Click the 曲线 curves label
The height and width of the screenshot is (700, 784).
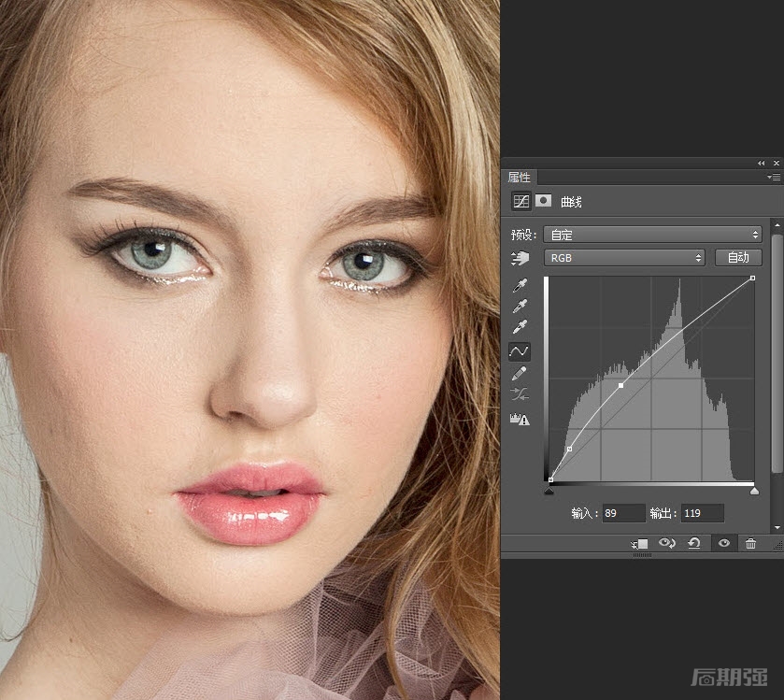click(571, 202)
